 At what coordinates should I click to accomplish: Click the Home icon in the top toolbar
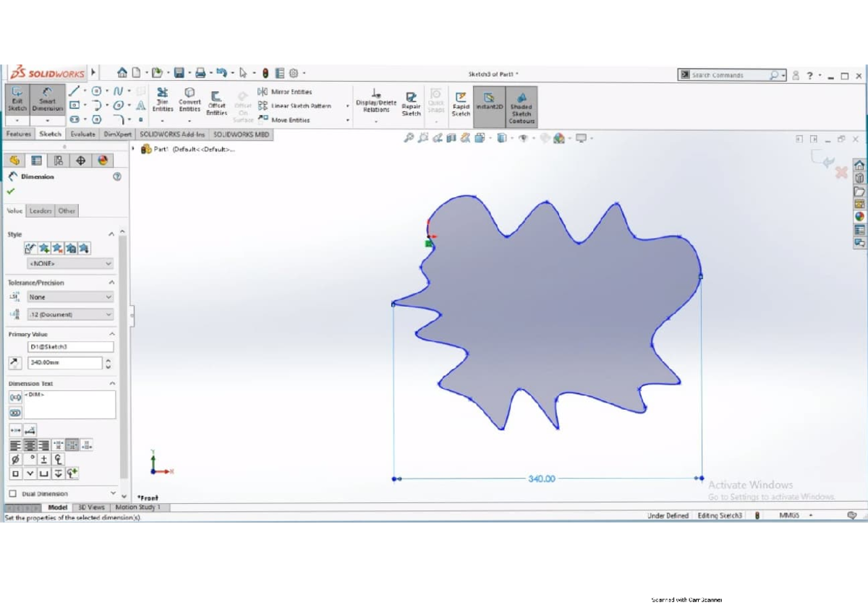[122, 73]
